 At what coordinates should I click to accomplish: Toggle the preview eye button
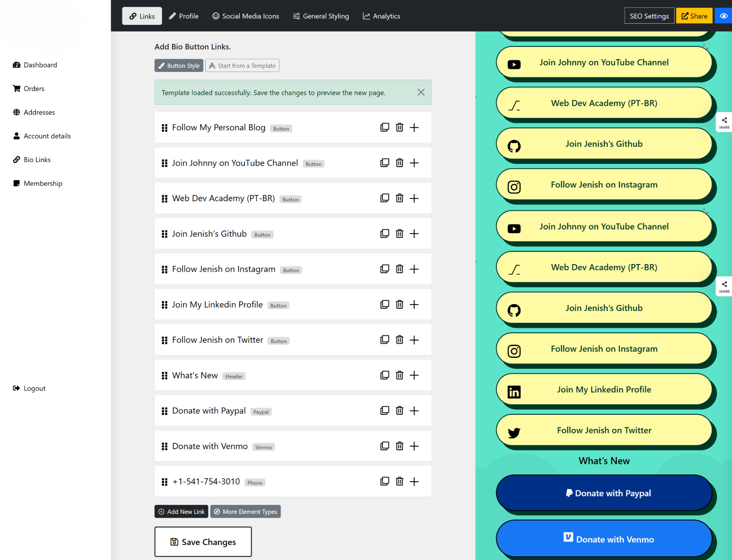[723, 16]
